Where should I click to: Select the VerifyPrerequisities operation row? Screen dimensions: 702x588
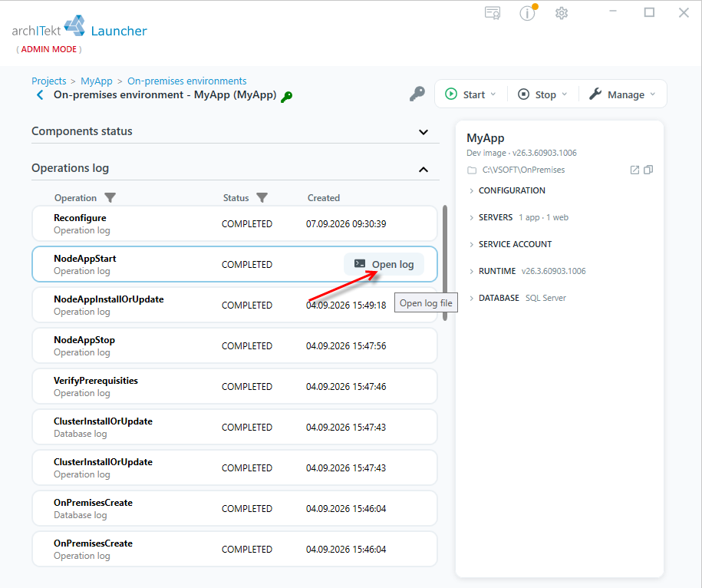click(x=235, y=386)
